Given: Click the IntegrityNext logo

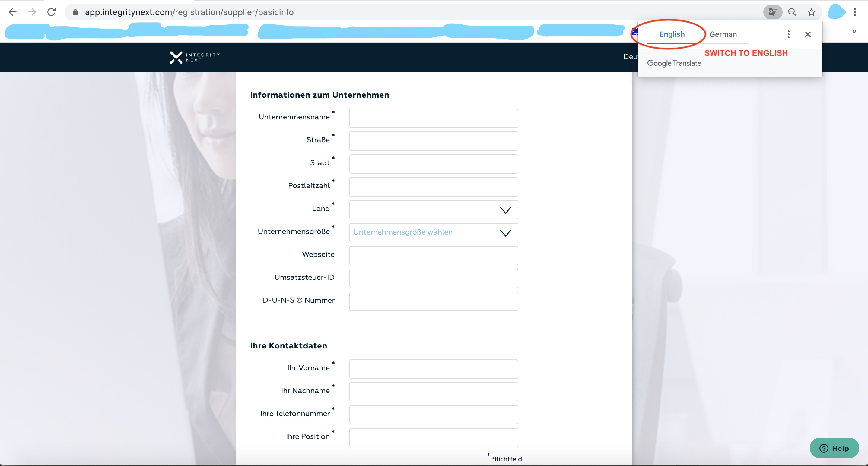Looking at the screenshot, I should (x=195, y=58).
